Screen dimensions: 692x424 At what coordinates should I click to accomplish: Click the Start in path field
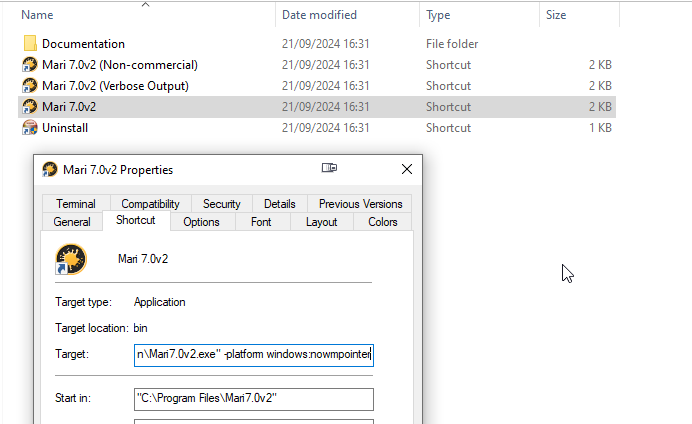click(x=253, y=399)
